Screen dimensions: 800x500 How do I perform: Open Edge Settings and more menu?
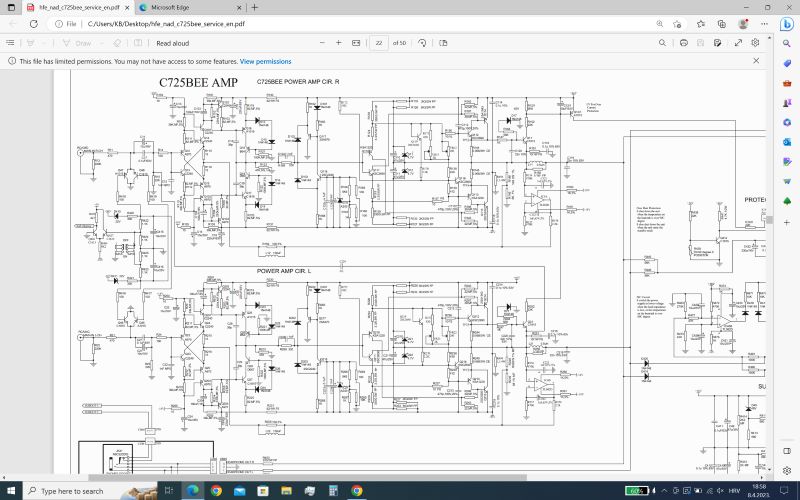[764, 23]
